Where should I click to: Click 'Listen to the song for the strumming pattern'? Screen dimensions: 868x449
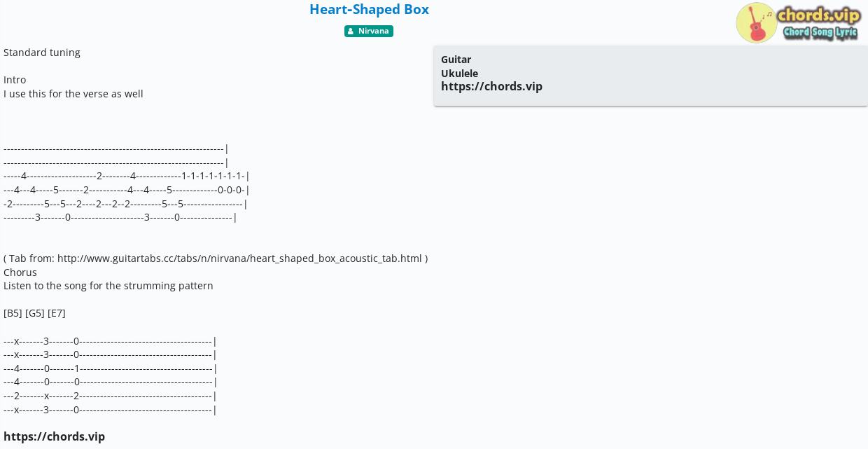[108, 286]
